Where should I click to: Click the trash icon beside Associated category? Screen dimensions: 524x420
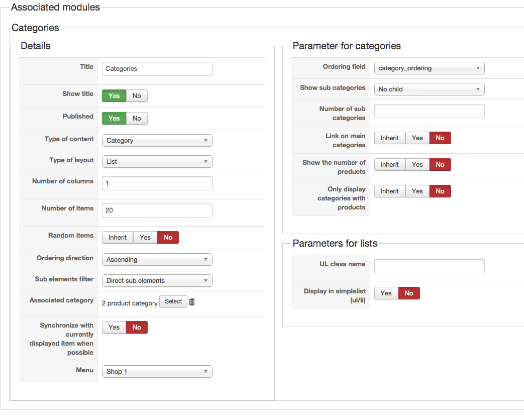click(x=192, y=302)
